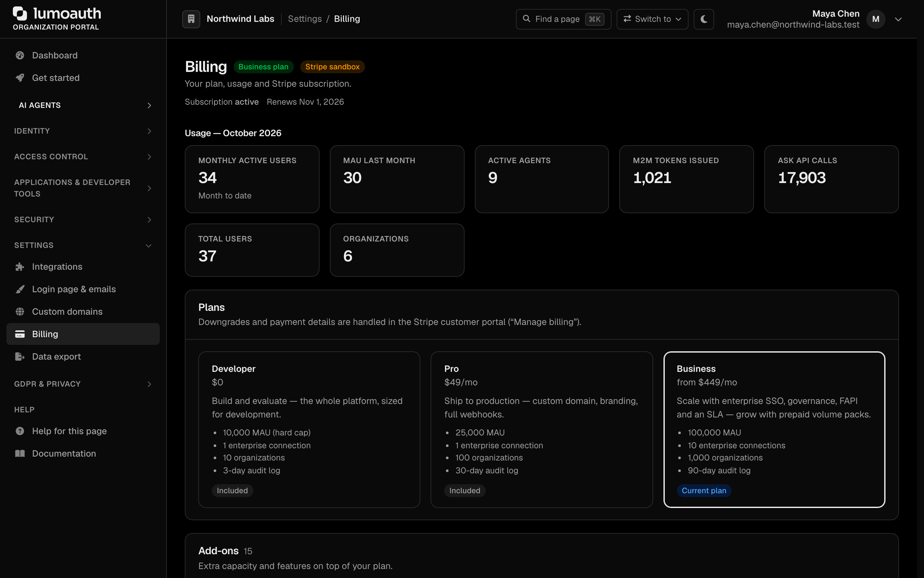Click the Maya Chen avatar
Screen dimensions: 924x578
coord(876,19)
